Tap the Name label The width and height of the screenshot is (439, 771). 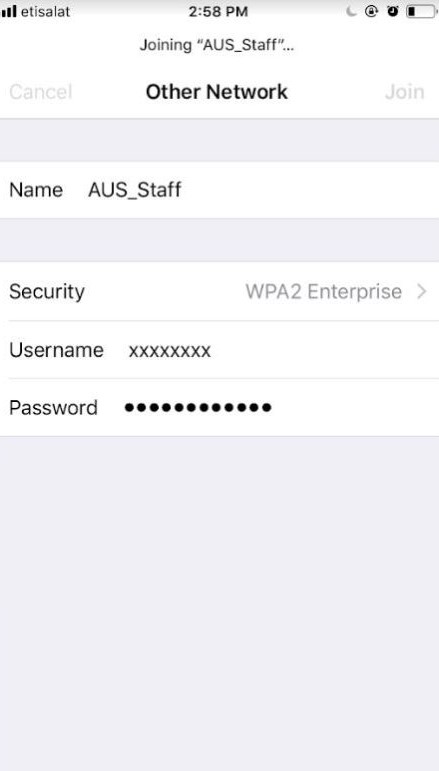[x=36, y=190]
